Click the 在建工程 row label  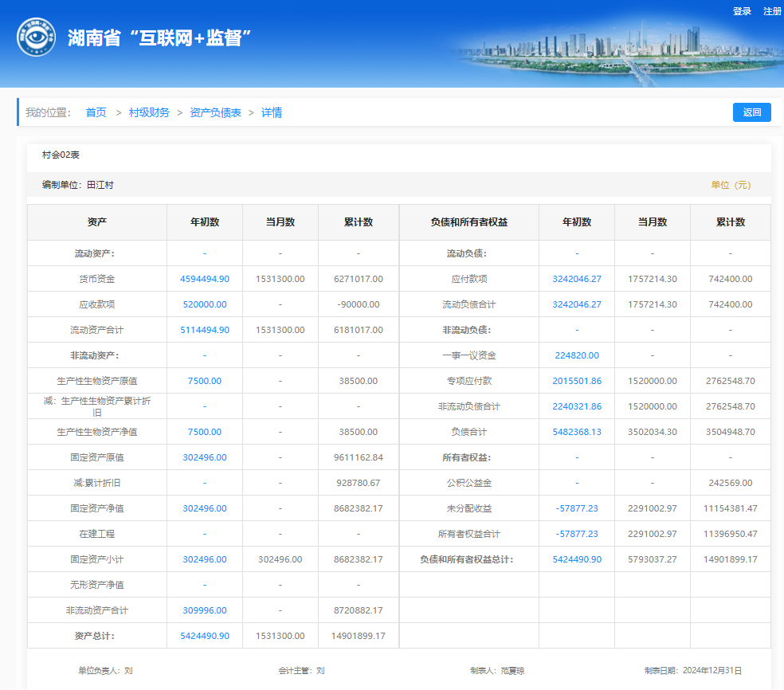click(97, 534)
